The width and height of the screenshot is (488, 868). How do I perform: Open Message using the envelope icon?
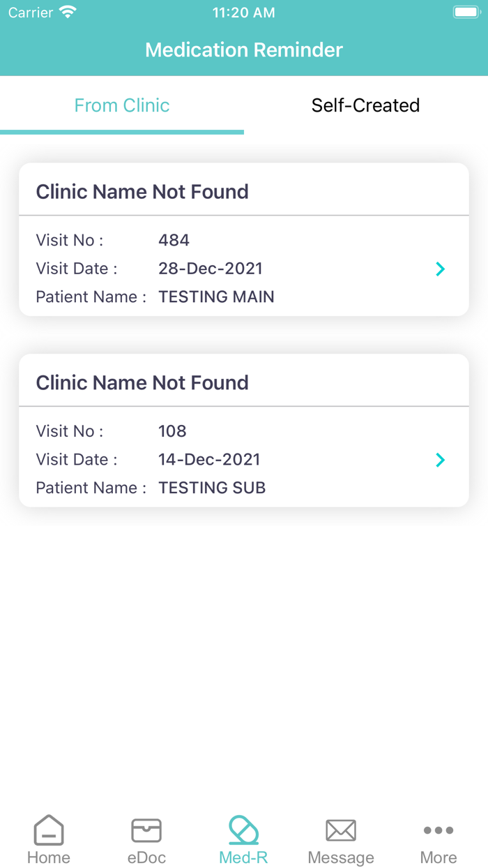341,830
